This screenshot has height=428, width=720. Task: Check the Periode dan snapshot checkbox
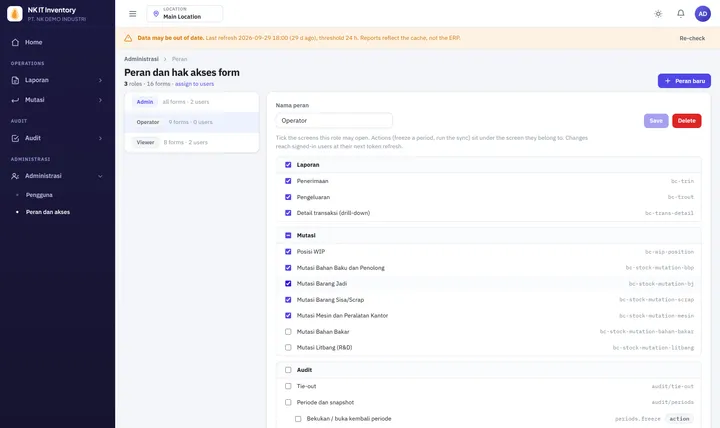point(288,402)
